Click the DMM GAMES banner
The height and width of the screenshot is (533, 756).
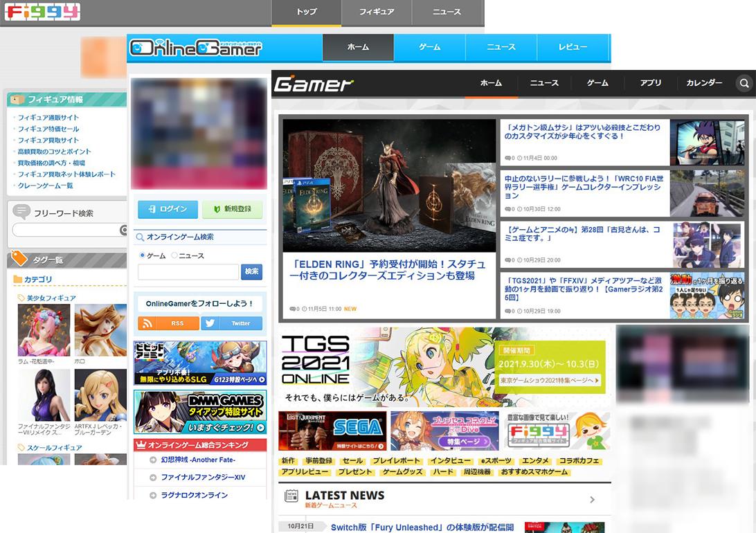tap(200, 411)
